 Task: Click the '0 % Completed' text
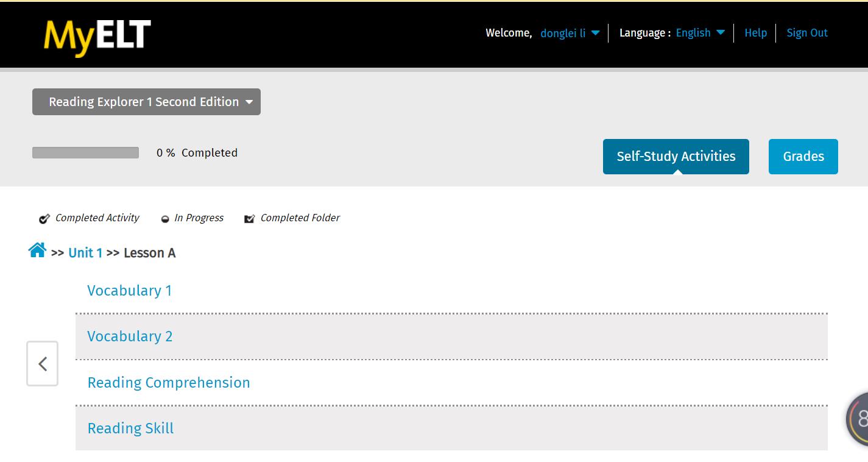197,153
